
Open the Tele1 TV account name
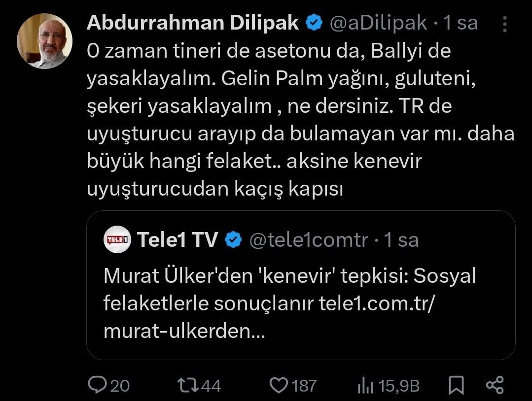[x=177, y=240]
